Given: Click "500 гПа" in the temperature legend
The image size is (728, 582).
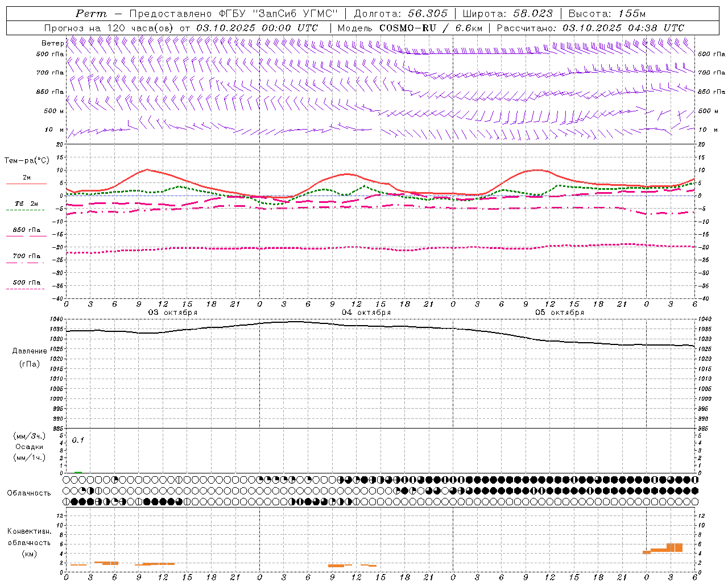Looking at the screenshot, I should (x=27, y=282).
